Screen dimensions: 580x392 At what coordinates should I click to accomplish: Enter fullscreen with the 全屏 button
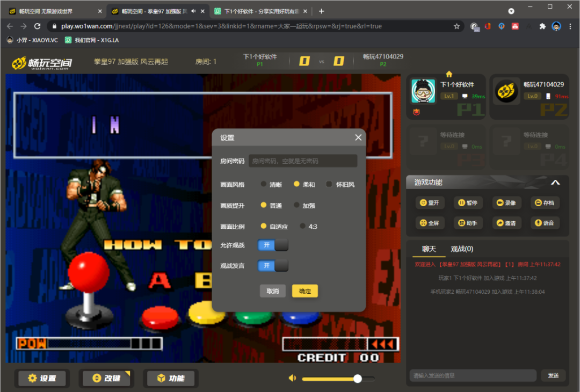(430, 223)
